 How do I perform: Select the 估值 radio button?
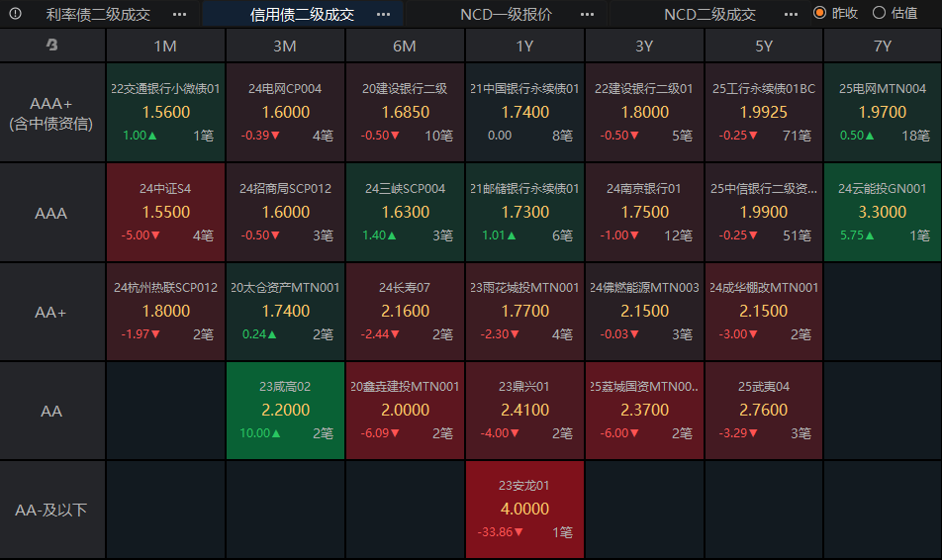pos(879,13)
